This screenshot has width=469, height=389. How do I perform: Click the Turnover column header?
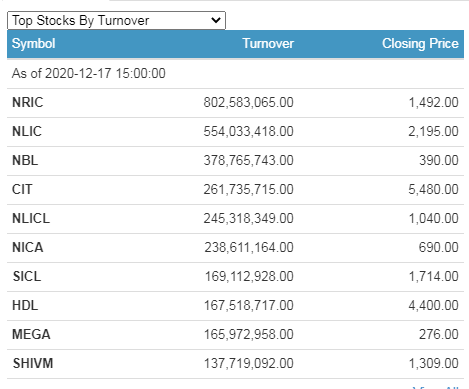(x=268, y=44)
